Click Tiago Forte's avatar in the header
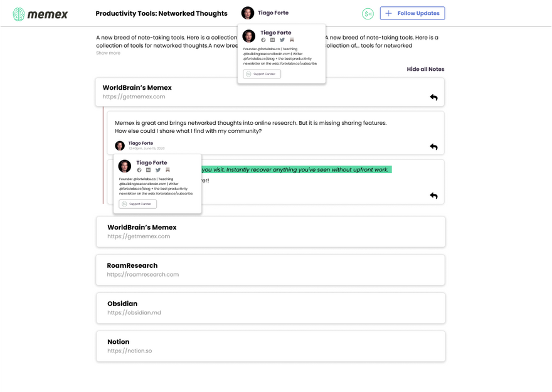This screenshot has width=552, height=392. (x=248, y=13)
